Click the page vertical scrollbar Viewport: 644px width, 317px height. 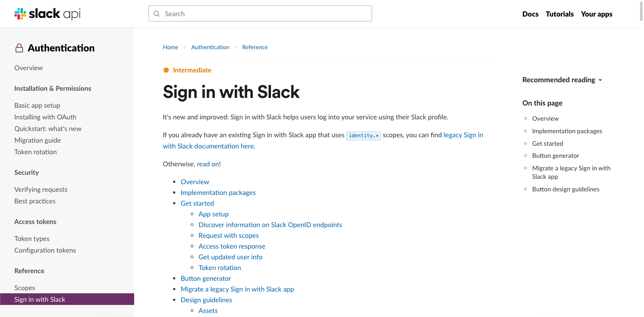point(641,134)
